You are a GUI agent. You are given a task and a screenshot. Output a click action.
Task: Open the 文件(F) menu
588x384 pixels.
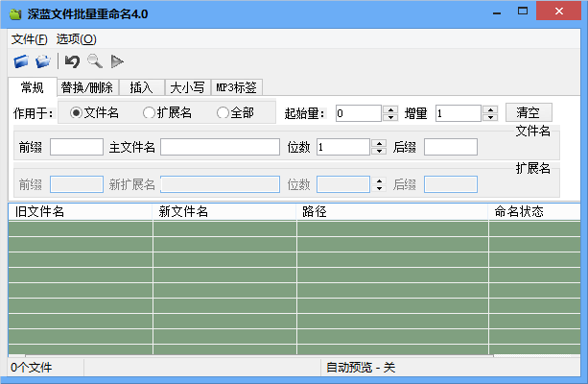29,39
